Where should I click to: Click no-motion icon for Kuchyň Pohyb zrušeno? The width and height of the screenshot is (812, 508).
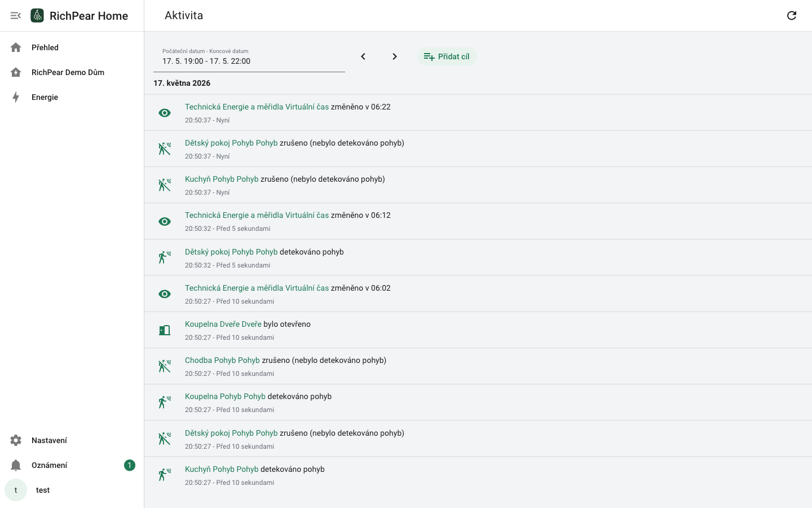point(165,185)
